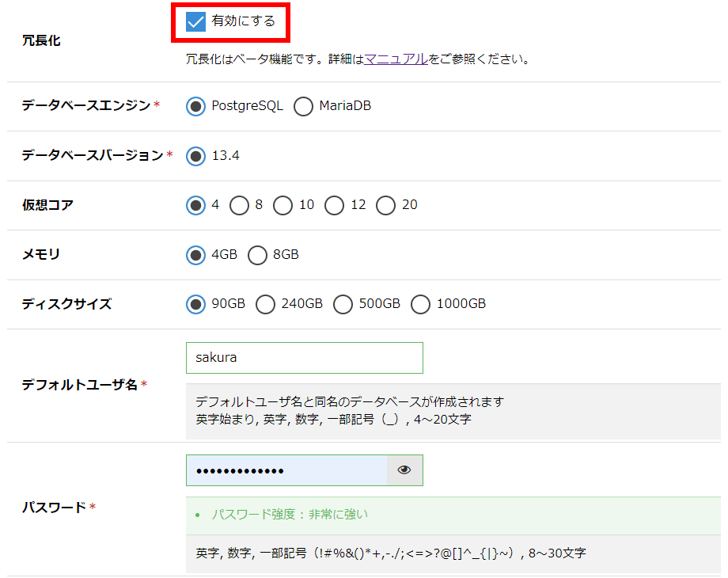Choose 10 virtual cores
This screenshot has height=578, width=728.
(282, 205)
